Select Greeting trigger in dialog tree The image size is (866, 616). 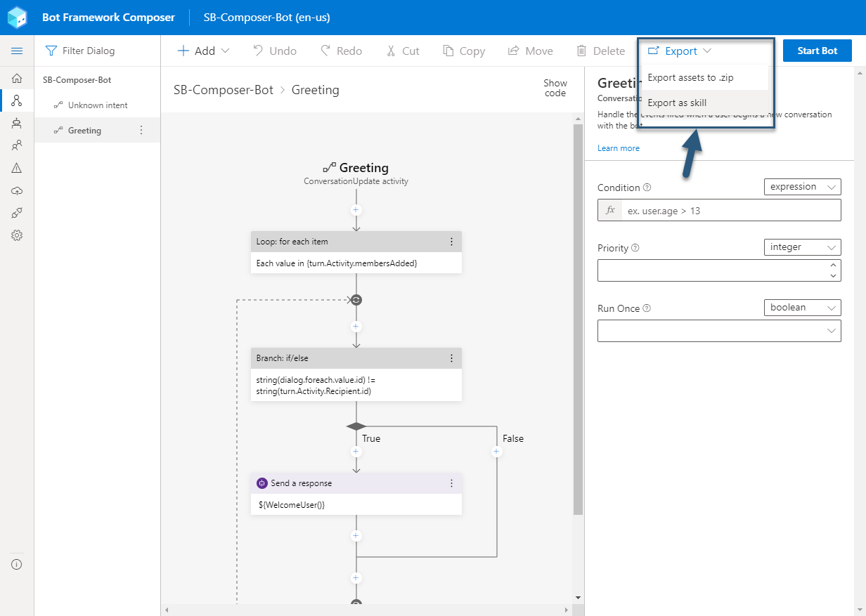97,131
